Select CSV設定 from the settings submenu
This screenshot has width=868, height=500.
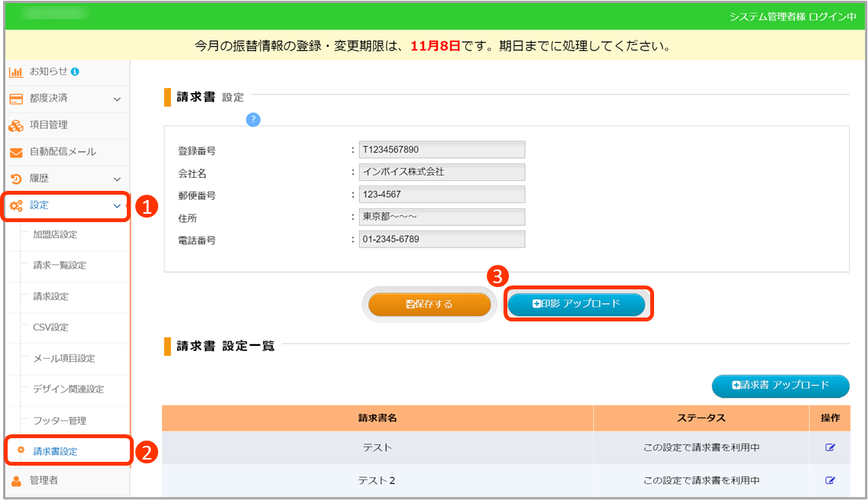[50, 327]
